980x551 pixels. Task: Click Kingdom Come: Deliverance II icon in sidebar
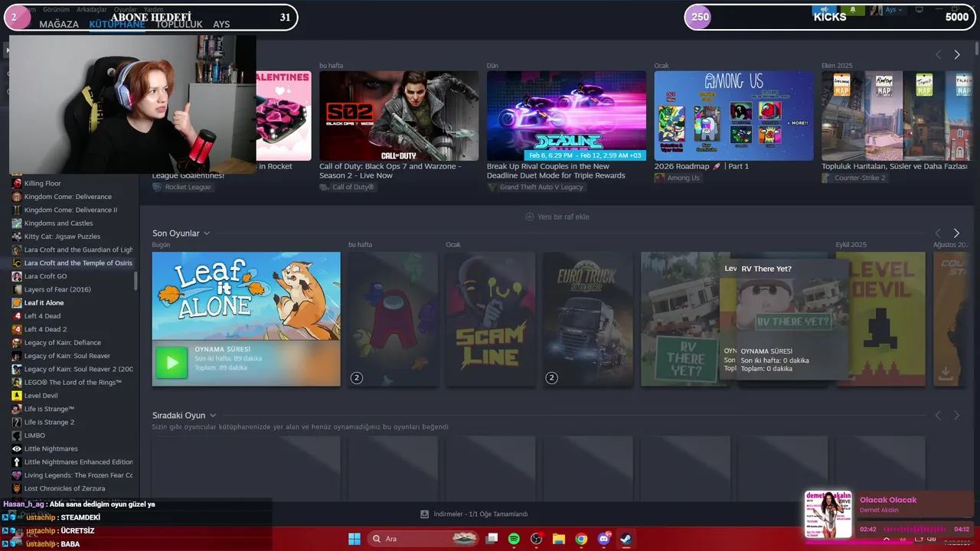click(17, 210)
